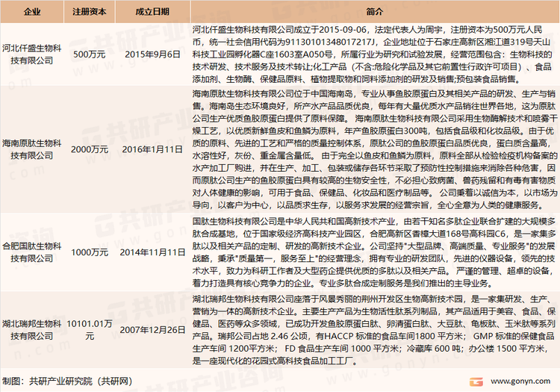Viewport: 560px width, 392px height.
Task: Click the 湖北瑞邦 company description text
Action: click(x=374, y=329)
